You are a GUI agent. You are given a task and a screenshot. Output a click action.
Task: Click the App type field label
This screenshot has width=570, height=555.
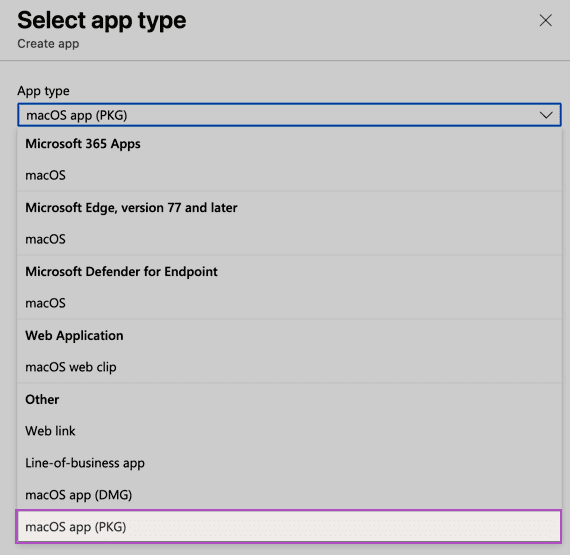[x=43, y=91]
